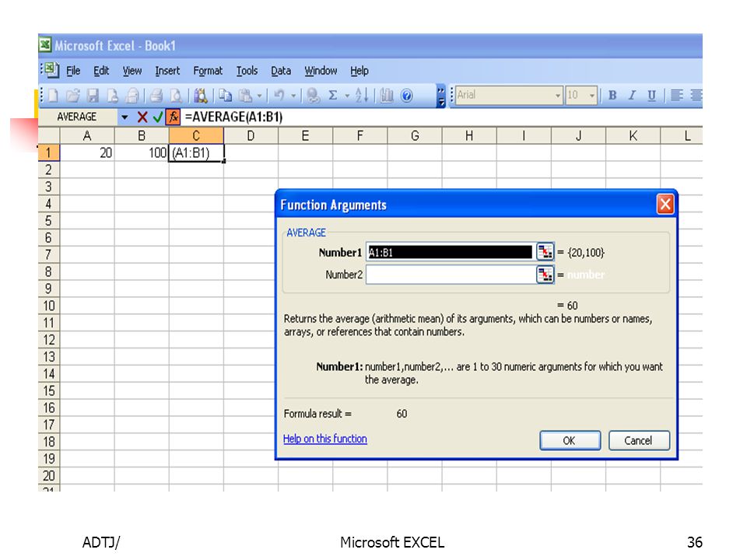Click the Undo icon
Image resolution: width=747 pixels, height=560 pixels.
279,96
